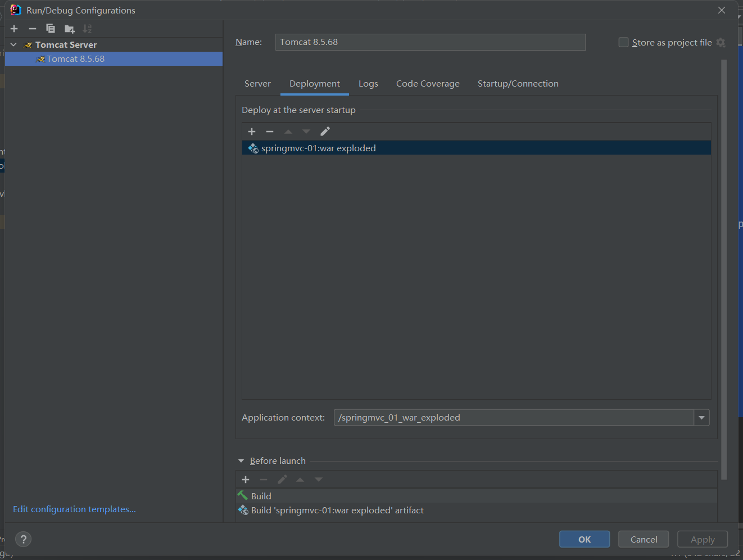Add a new Before launch task
Screen dimensions: 743x560
[246, 480]
